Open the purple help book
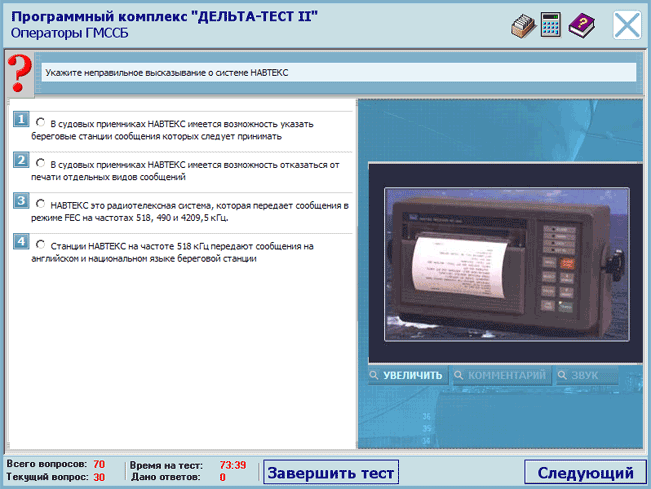Image resolution: width=651 pixels, height=489 pixels. [581, 26]
